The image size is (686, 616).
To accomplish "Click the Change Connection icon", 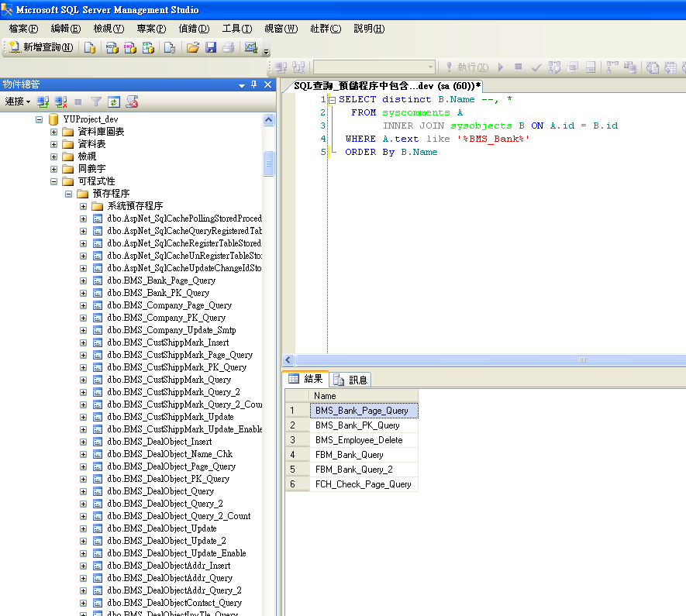I will (x=298, y=67).
